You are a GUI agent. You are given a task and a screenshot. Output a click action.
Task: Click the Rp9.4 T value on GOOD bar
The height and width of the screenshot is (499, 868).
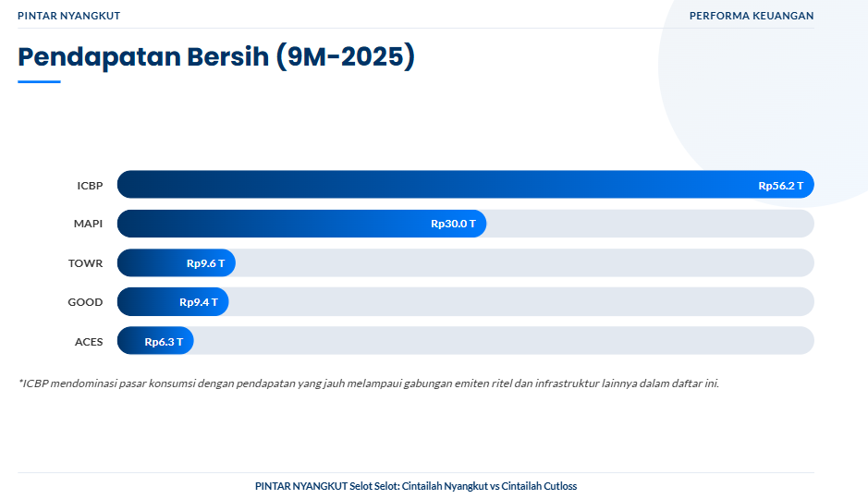point(198,302)
